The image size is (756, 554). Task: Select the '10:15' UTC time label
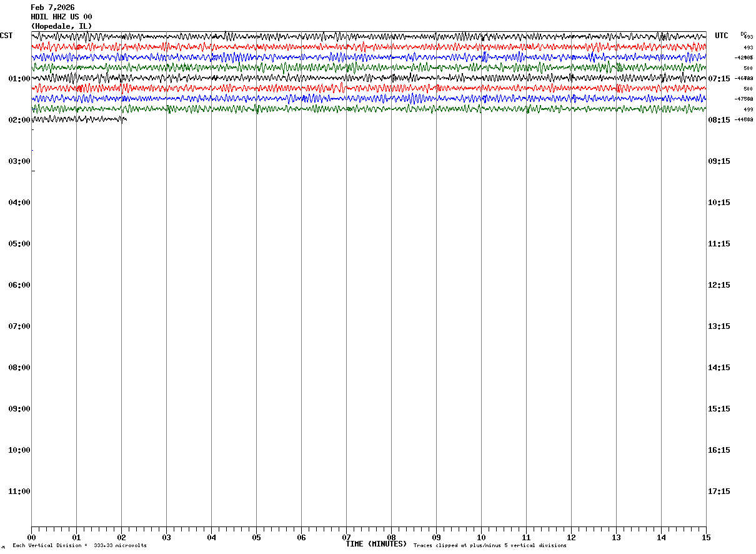click(x=719, y=203)
